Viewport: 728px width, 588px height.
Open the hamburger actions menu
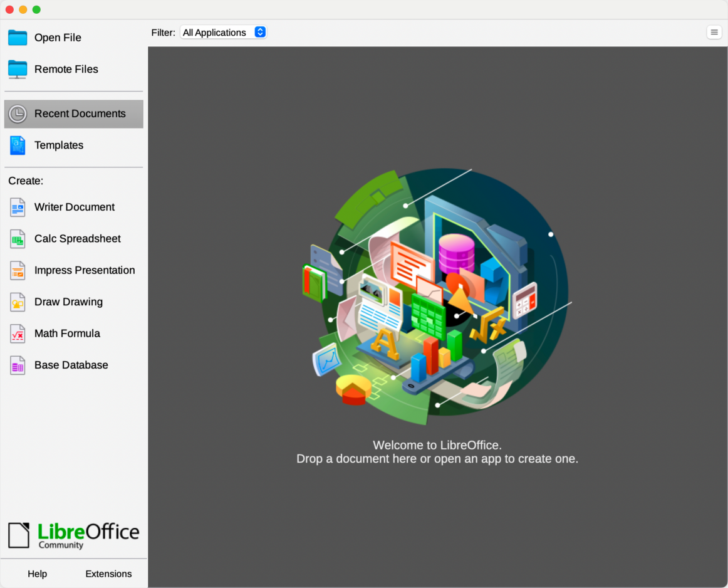point(714,32)
